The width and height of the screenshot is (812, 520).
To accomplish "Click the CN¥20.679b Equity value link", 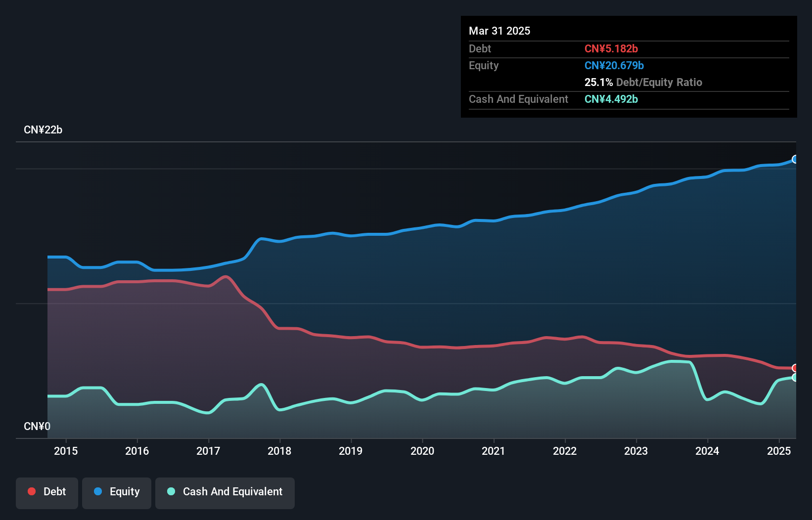I will coord(614,65).
